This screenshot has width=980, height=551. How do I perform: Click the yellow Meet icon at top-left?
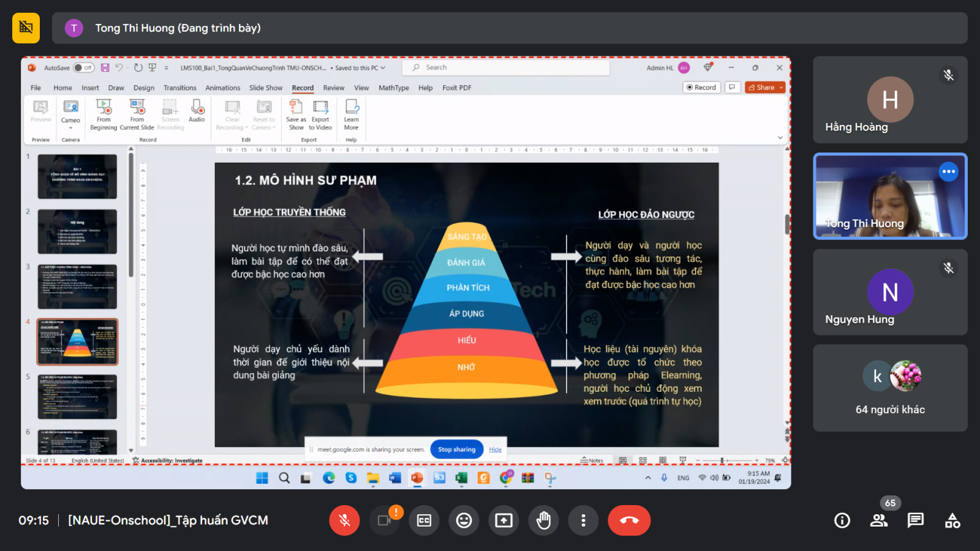click(x=26, y=28)
